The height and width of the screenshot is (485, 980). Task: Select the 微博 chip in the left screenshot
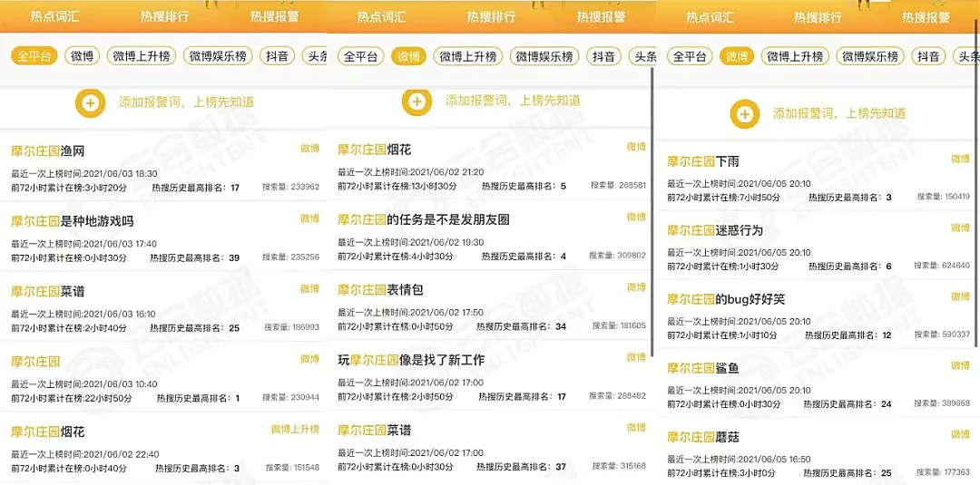[82, 56]
